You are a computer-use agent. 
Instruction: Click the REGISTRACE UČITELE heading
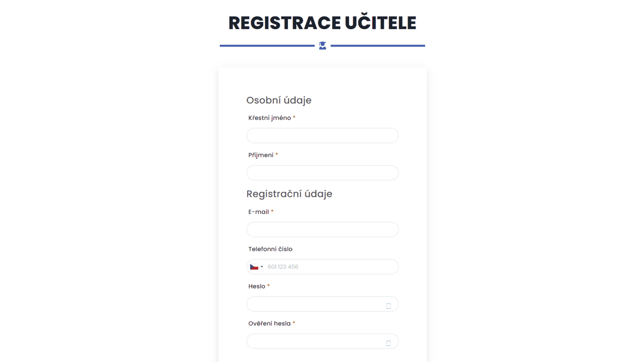point(322,23)
